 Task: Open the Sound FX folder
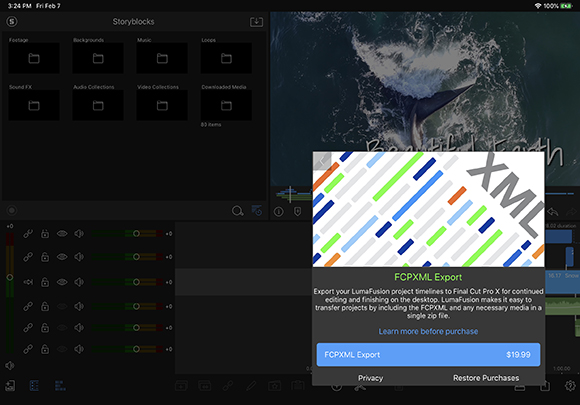(x=34, y=105)
